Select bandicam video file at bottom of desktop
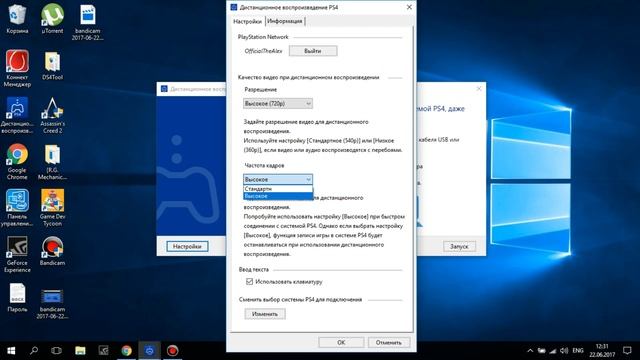 point(52,303)
